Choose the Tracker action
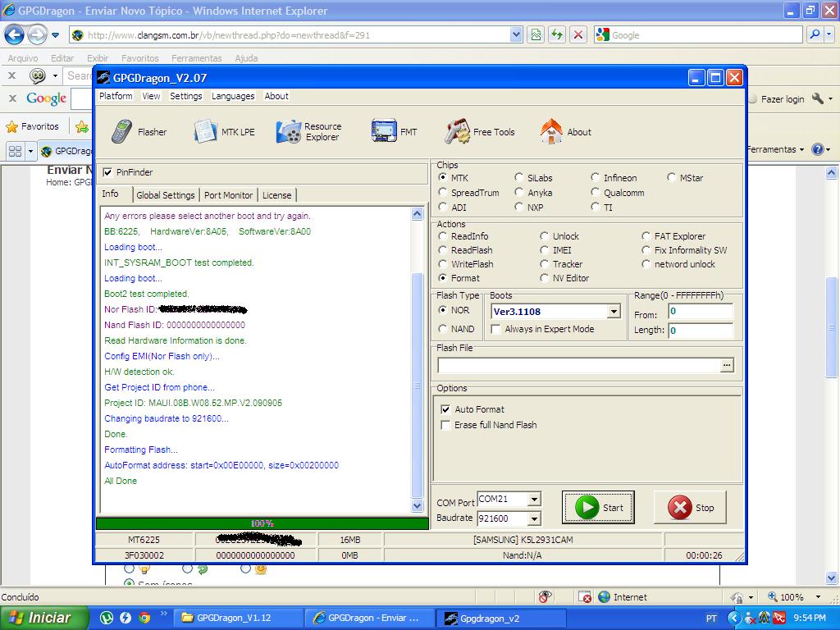Viewport: 840px width, 630px height. (x=545, y=263)
